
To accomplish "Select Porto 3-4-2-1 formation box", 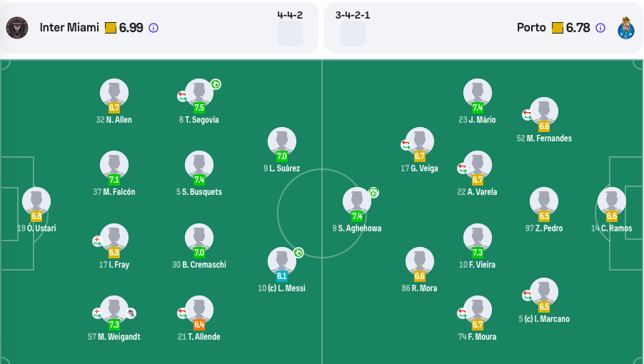I will coord(353,34).
